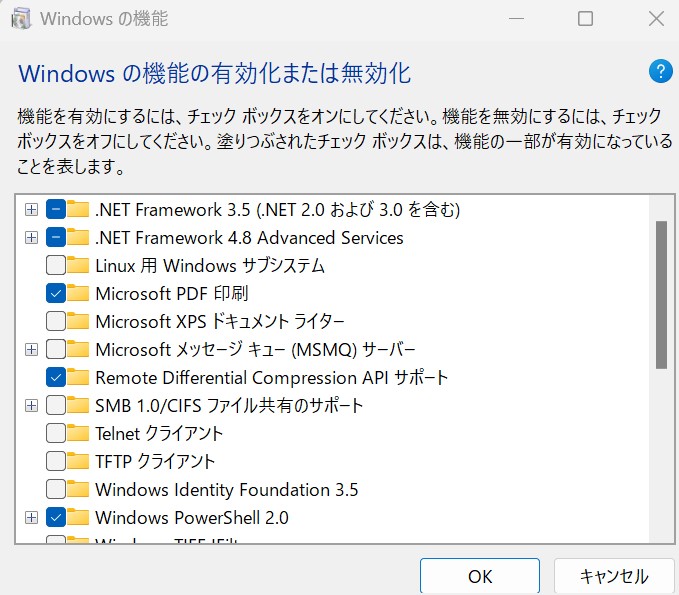Click folder icon for Windows PowerShell 2.0
Screen dimensions: 679x595
coord(79,518)
